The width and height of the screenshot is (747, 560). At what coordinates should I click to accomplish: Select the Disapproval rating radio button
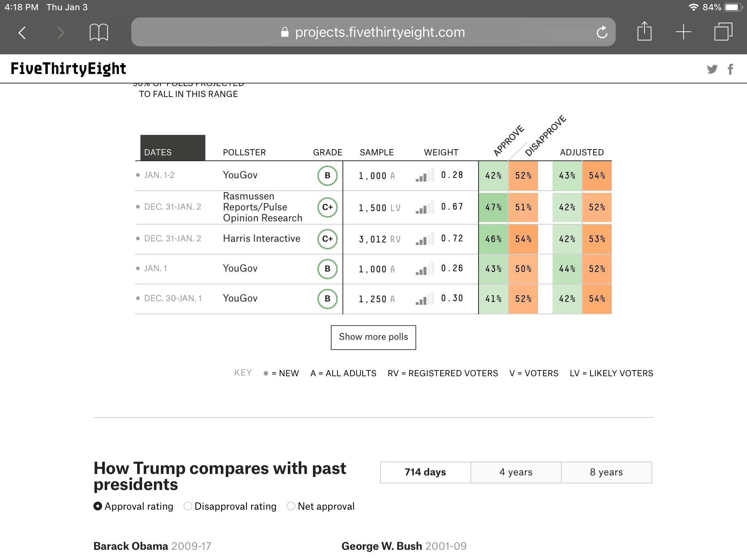pos(188,506)
